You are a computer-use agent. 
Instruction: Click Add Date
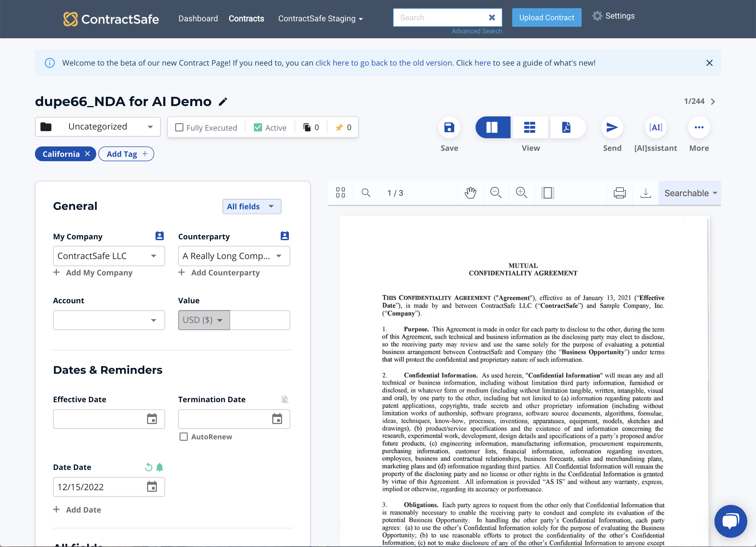coord(77,510)
